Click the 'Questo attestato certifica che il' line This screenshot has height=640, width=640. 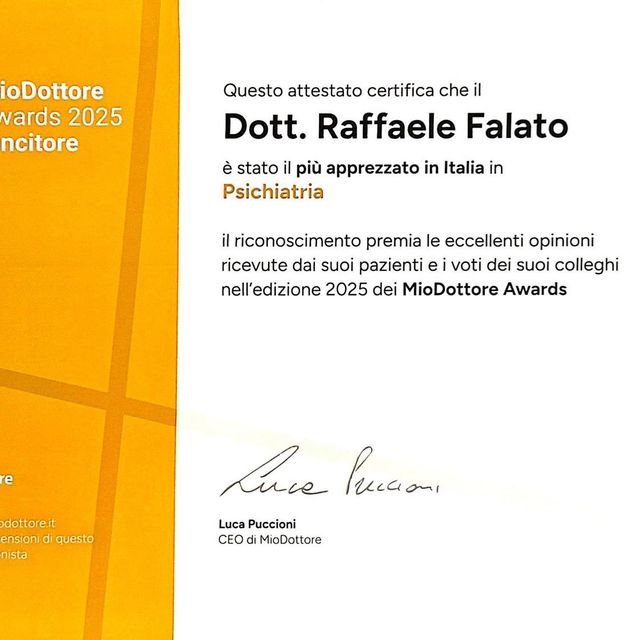pos(352,91)
